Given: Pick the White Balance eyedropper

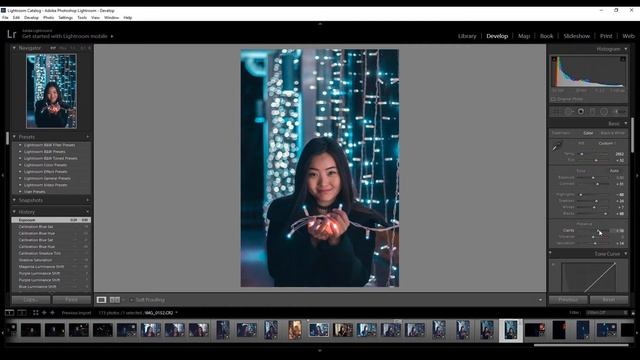Looking at the screenshot, I should [557, 146].
